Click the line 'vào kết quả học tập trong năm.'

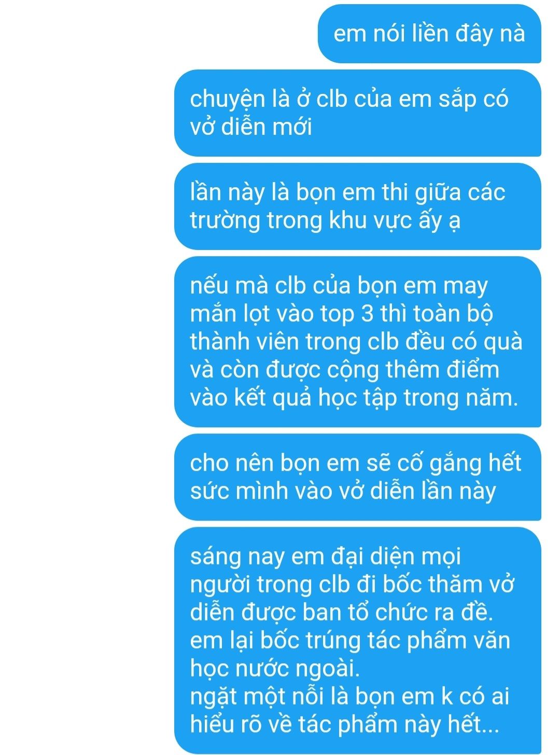coord(354,398)
